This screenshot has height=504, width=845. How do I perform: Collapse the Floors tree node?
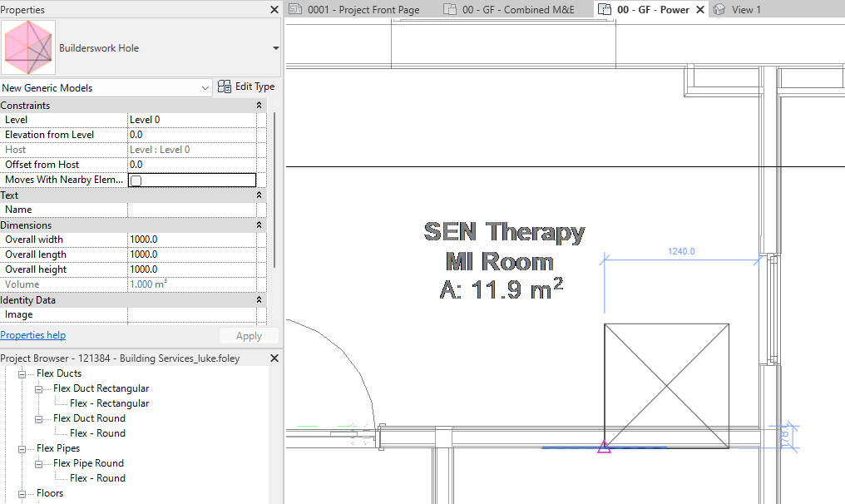(x=22, y=494)
